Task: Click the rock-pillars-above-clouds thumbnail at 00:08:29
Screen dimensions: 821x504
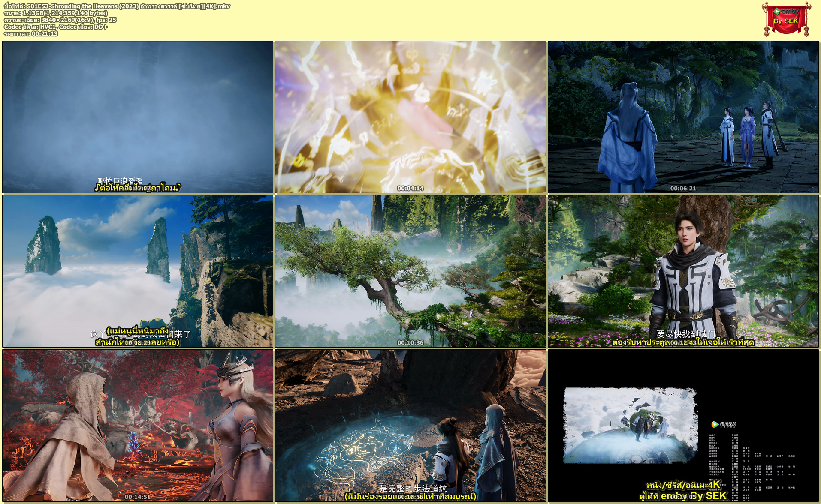Action: (138, 271)
